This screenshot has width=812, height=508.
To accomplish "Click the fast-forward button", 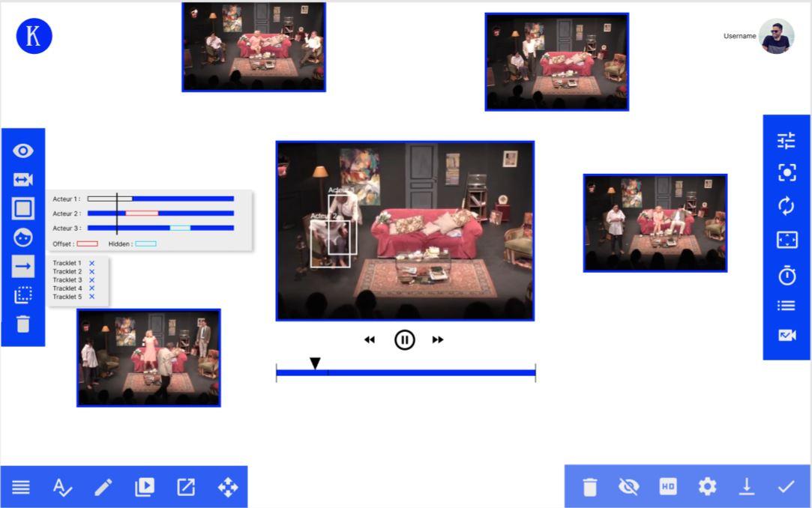I will tap(438, 340).
